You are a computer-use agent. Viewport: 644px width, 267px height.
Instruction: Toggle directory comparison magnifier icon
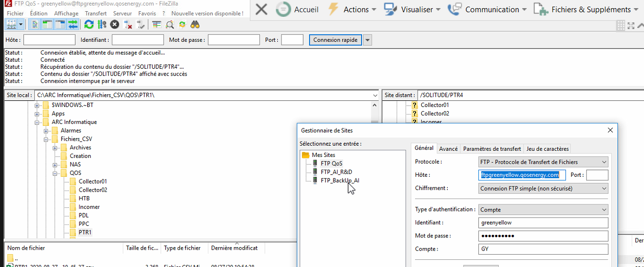coord(170,24)
